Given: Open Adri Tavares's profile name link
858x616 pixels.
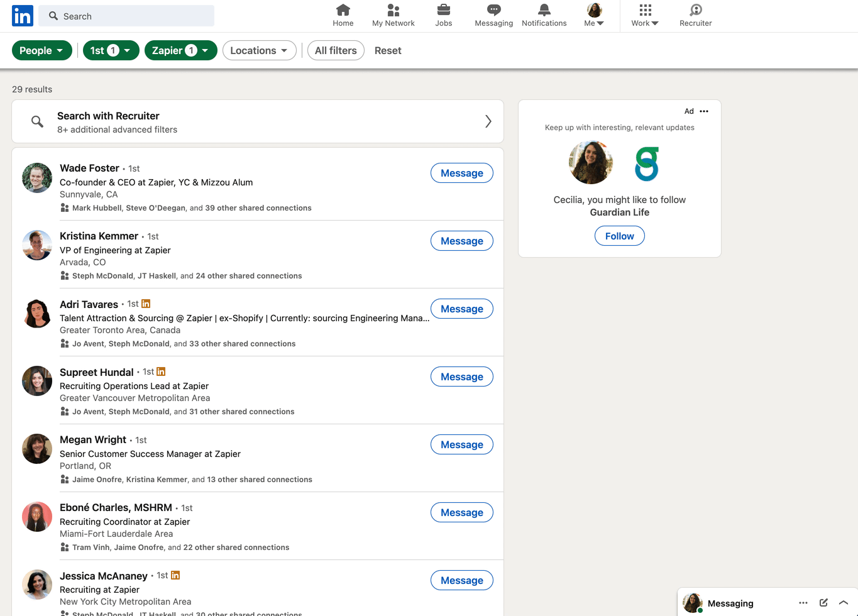Looking at the screenshot, I should pos(89,304).
